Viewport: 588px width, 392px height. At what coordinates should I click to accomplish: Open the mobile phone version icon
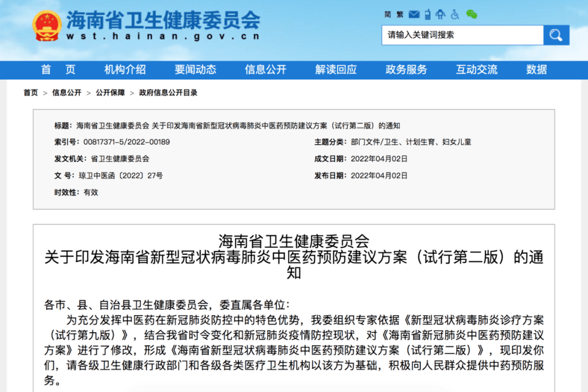point(427,14)
